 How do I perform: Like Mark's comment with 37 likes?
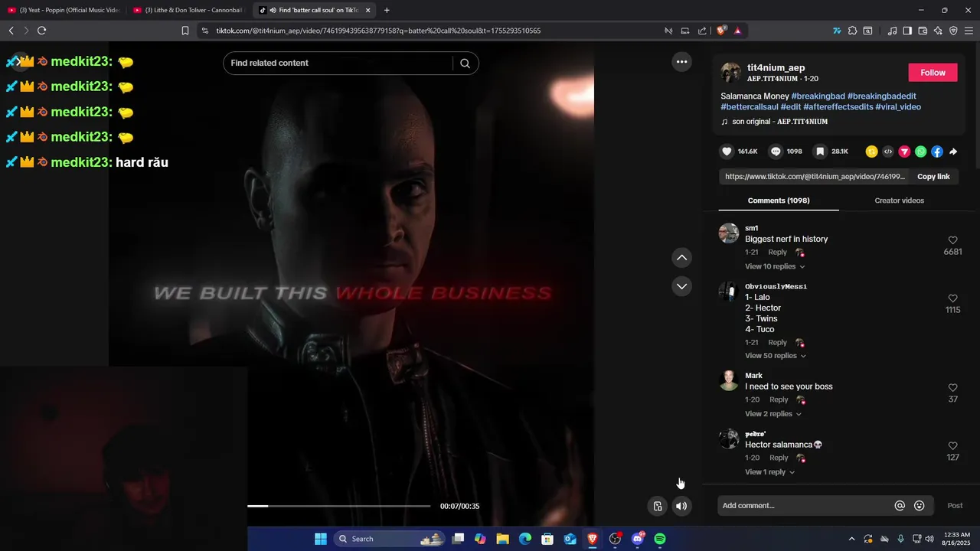click(x=953, y=388)
